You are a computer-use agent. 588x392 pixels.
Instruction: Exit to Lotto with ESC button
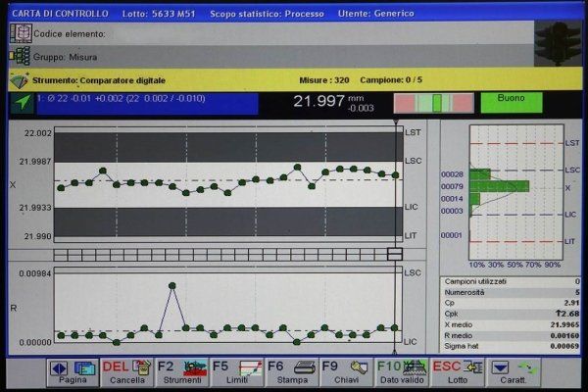point(457,371)
